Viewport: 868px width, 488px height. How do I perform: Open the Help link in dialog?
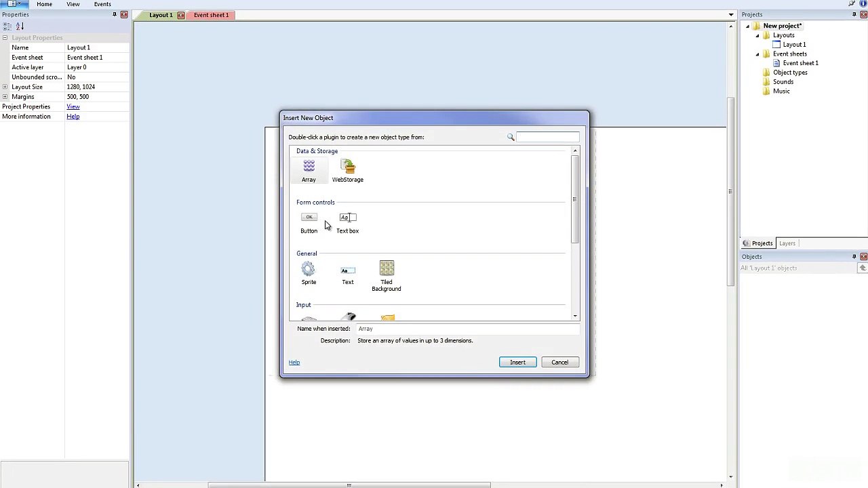[294, 362]
